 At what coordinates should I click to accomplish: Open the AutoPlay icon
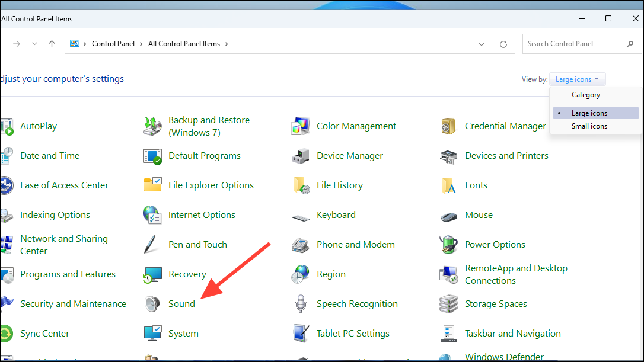[7, 126]
